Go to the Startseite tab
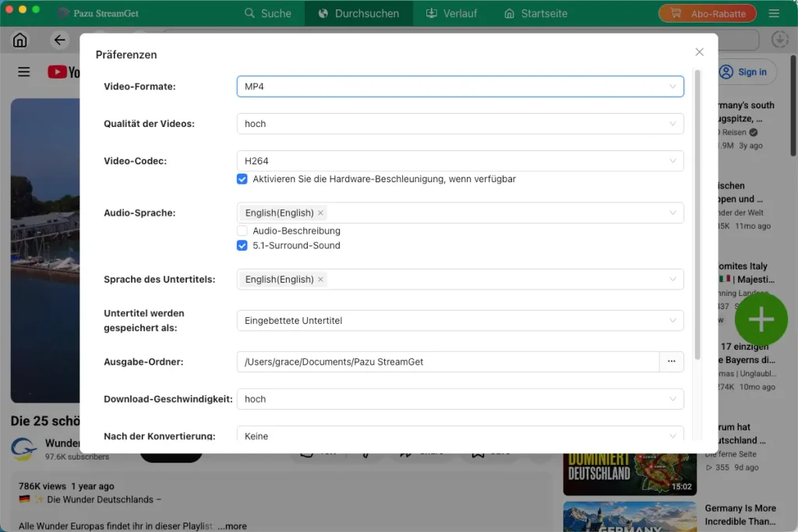The image size is (798, 532). (x=536, y=13)
